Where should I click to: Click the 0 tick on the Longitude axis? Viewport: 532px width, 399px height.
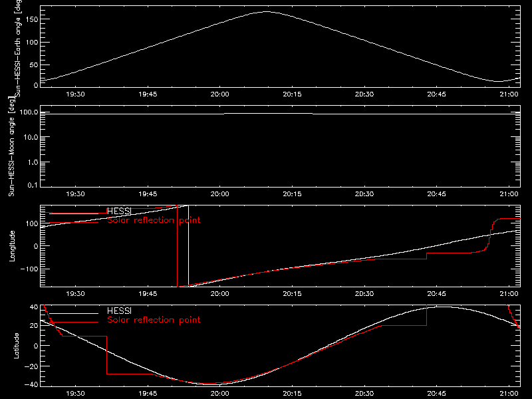point(36,246)
